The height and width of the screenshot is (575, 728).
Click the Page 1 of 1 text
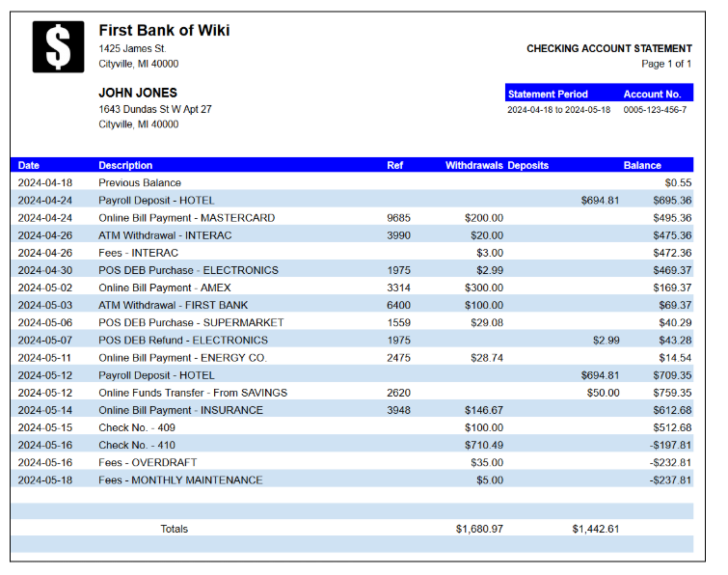pos(666,64)
